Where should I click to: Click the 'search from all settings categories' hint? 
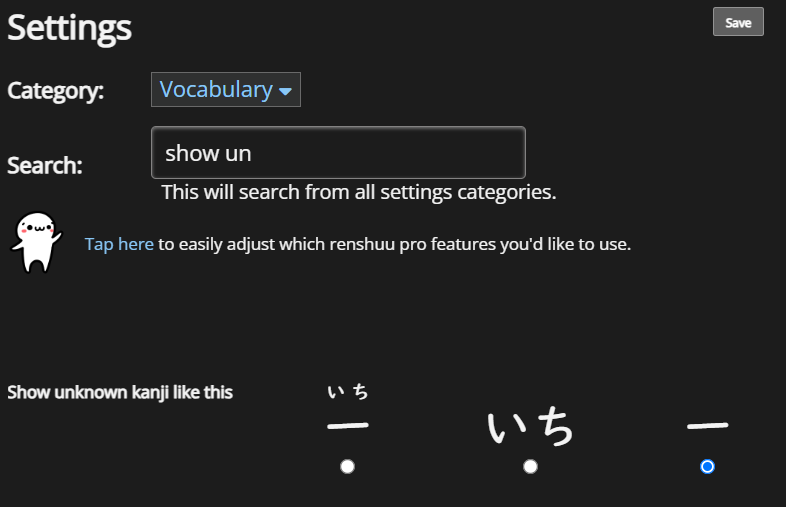pos(359,193)
